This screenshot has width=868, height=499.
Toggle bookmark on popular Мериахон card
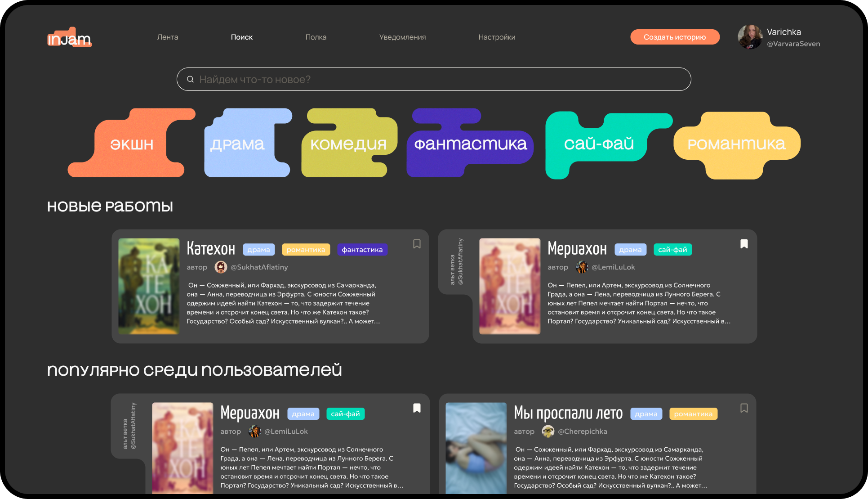(x=417, y=408)
